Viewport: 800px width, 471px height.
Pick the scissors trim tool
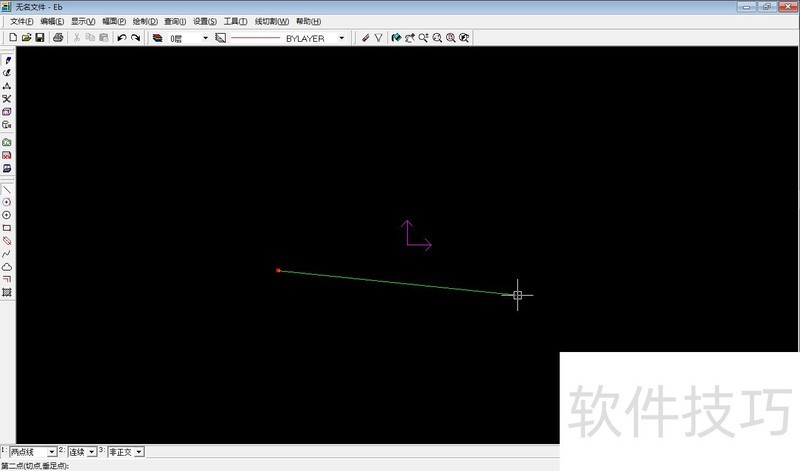(x=7, y=98)
